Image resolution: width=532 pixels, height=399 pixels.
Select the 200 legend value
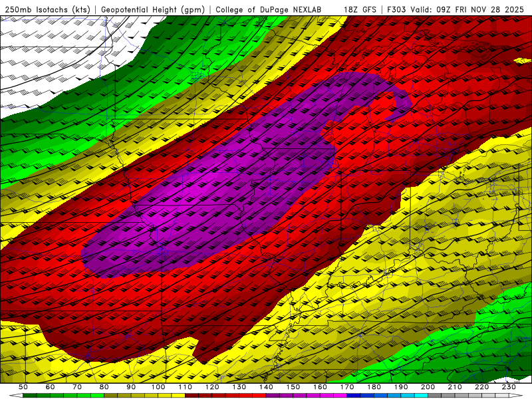tap(428, 387)
